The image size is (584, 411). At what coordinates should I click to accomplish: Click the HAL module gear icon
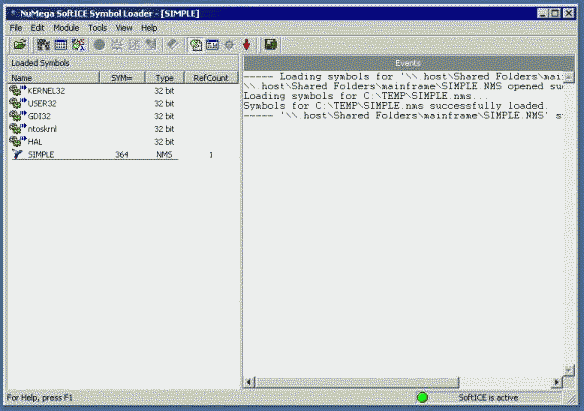coord(18,141)
